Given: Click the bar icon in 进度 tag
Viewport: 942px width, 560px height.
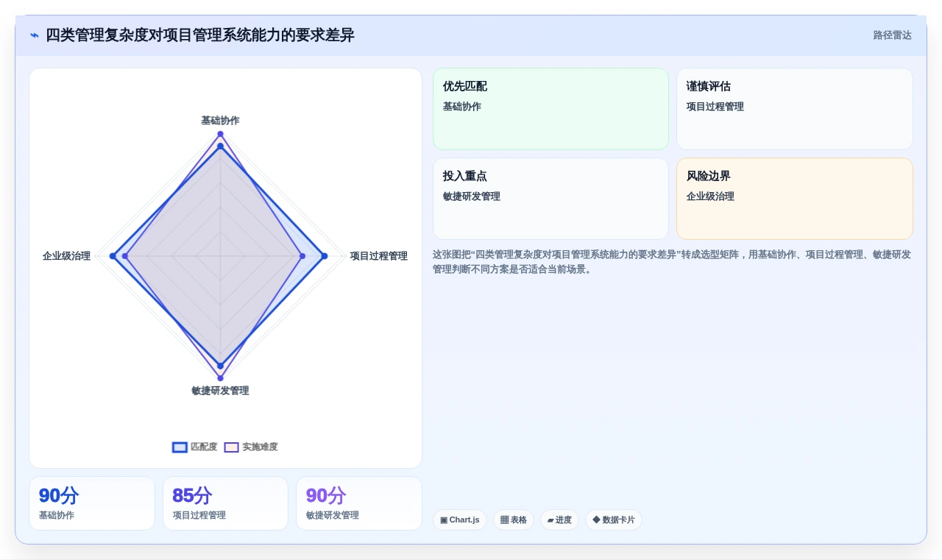Looking at the screenshot, I should tap(550, 520).
